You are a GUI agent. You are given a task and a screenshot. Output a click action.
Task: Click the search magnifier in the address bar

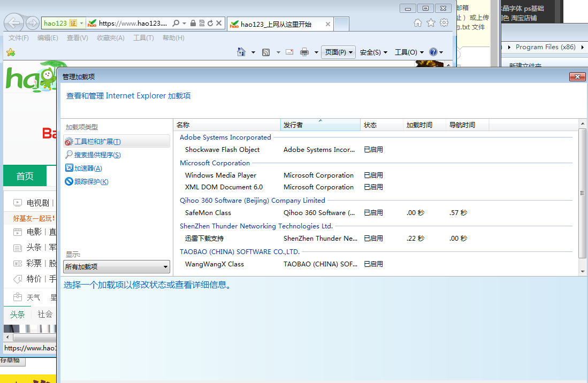click(x=176, y=24)
